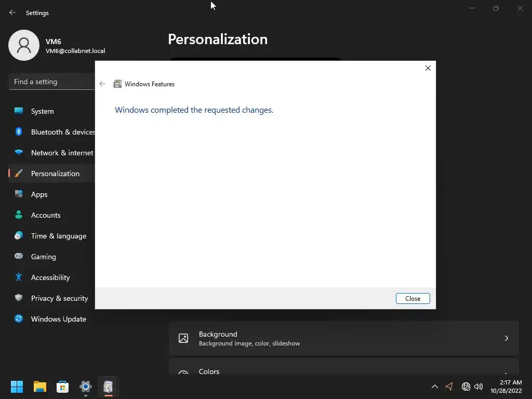The width and height of the screenshot is (532, 399).
Task: Open the clock showing 2:17 AM
Action: click(506, 387)
